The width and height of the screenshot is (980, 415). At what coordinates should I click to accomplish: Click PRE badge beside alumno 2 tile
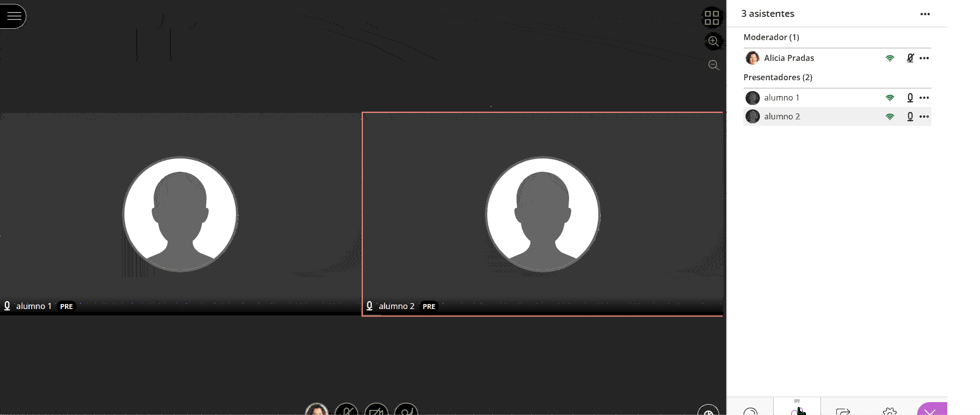point(429,306)
